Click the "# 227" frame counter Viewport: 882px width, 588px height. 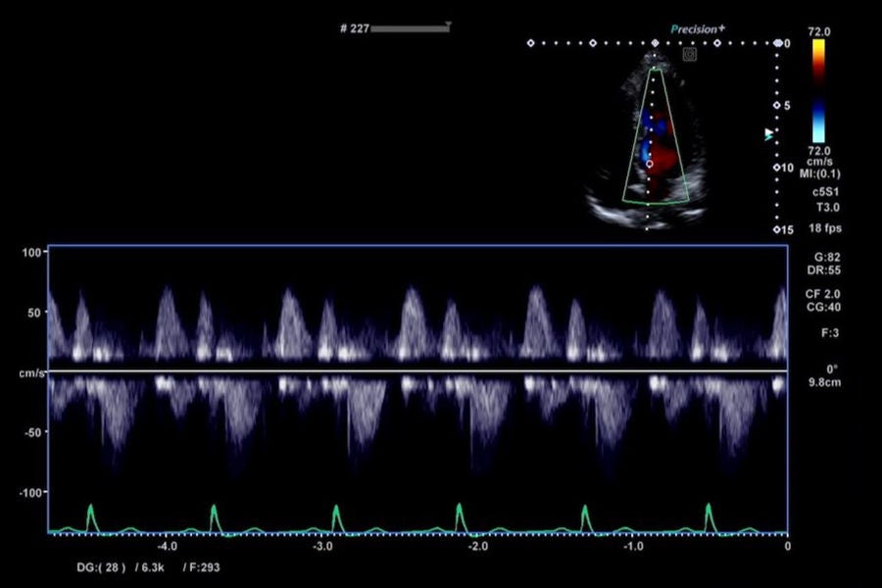pos(355,28)
